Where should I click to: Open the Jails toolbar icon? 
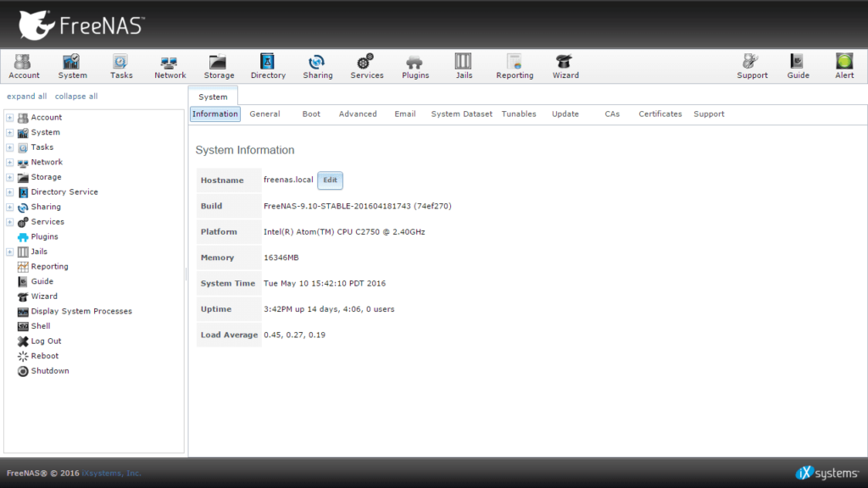[464, 66]
